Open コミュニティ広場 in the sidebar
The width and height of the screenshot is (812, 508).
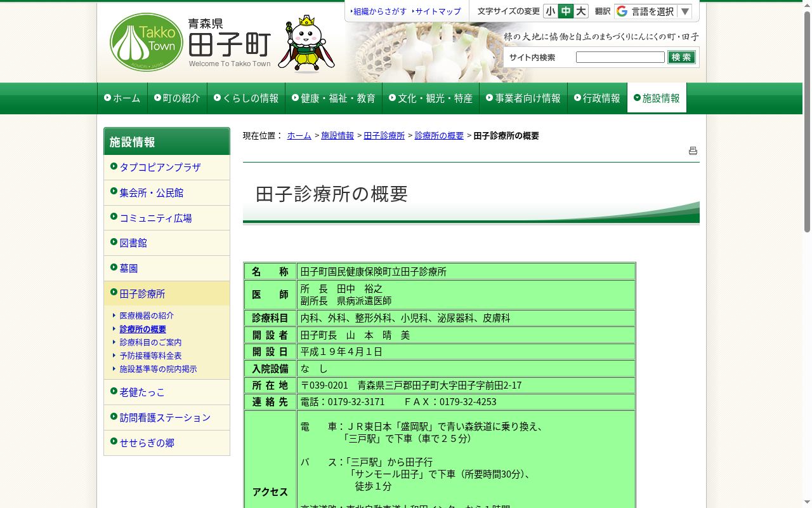click(167, 218)
